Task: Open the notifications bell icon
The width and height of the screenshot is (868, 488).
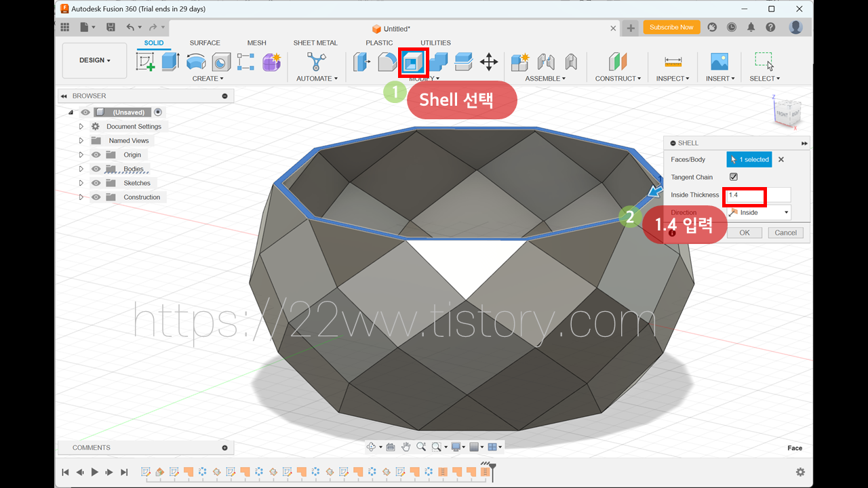Action: (751, 27)
